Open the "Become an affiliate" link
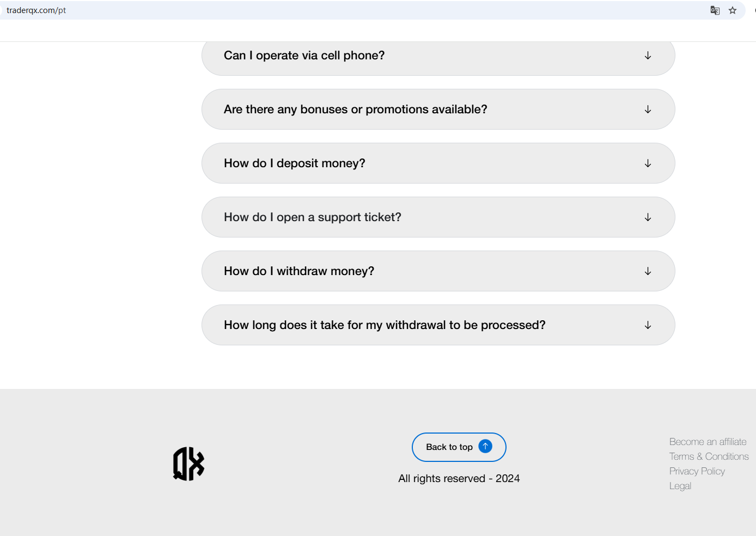The width and height of the screenshot is (756, 536). click(x=708, y=442)
